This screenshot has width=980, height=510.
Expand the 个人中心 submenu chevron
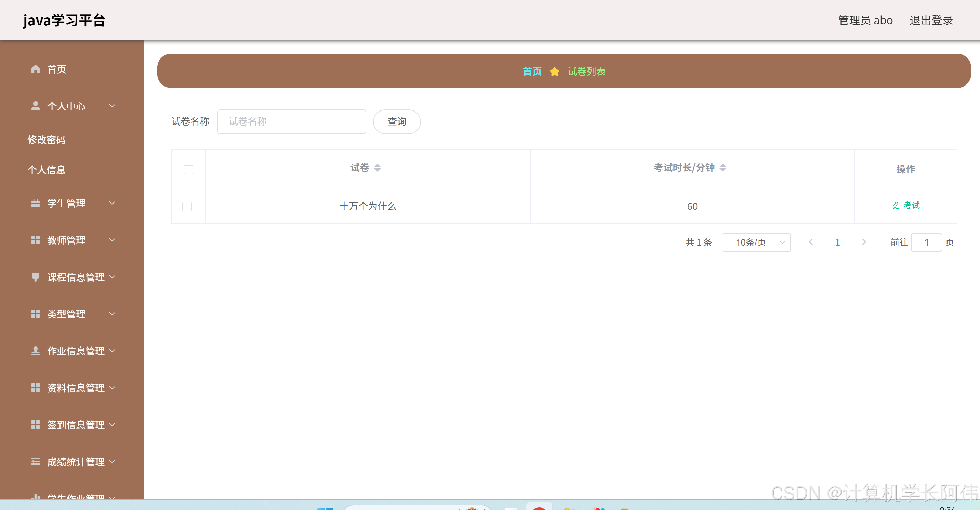pos(112,106)
